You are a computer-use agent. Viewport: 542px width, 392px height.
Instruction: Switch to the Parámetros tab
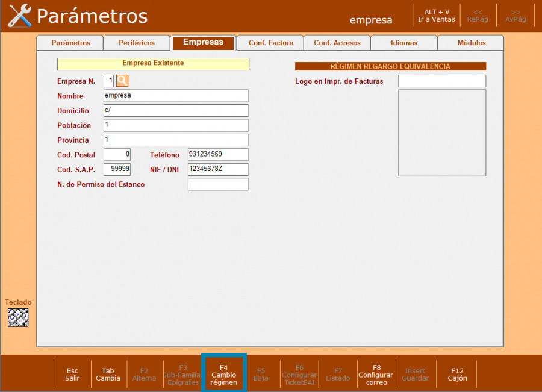click(x=70, y=43)
